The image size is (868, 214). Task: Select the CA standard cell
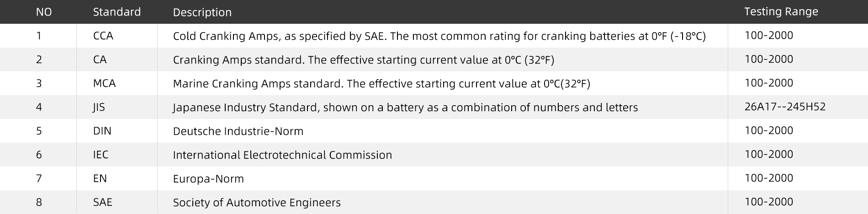(x=100, y=60)
